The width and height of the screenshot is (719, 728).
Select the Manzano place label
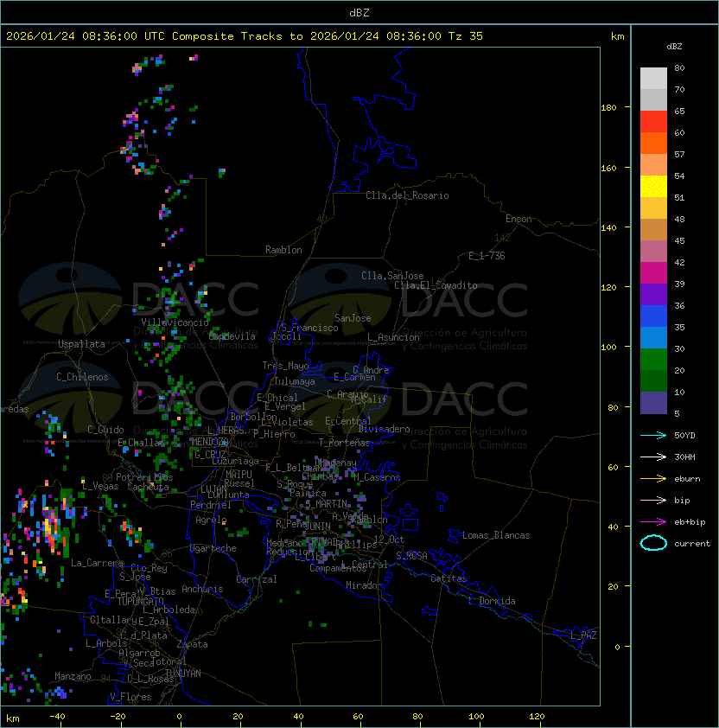pyautogui.click(x=73, y=676)
